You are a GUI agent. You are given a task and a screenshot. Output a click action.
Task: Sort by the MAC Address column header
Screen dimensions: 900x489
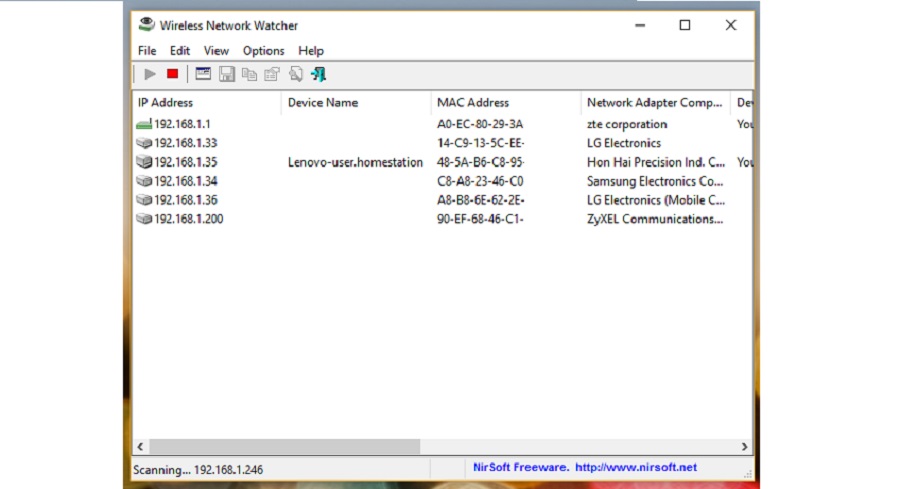(x=472, y=103)
